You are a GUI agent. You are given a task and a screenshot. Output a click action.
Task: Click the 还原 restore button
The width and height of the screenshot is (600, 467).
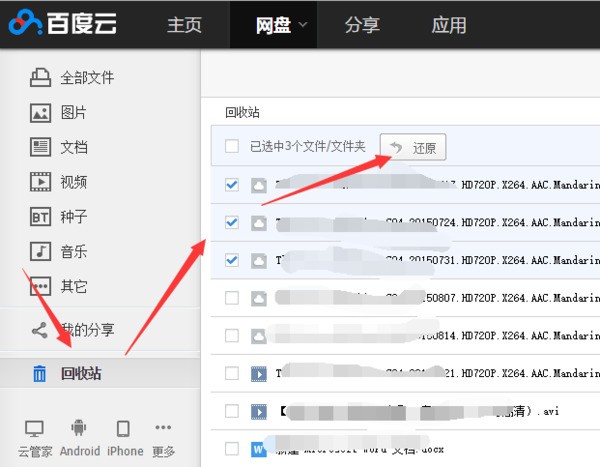point(413,147)
